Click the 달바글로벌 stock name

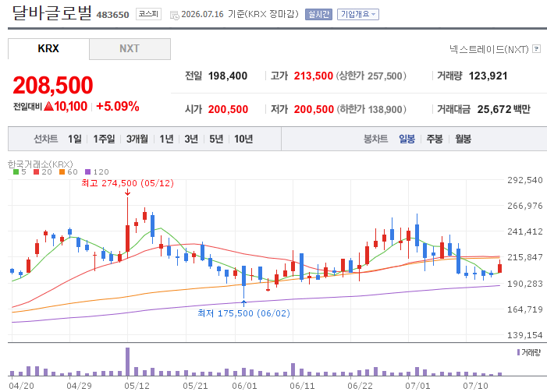point(52,12)
